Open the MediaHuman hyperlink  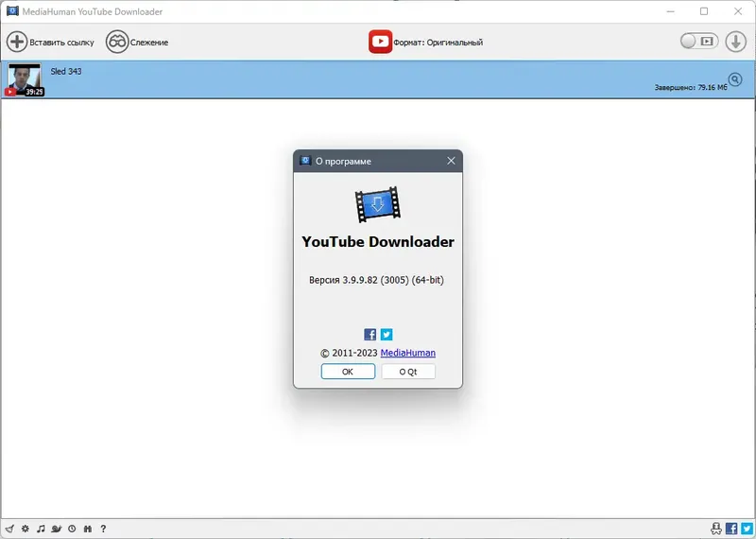[x=408, y=353]
